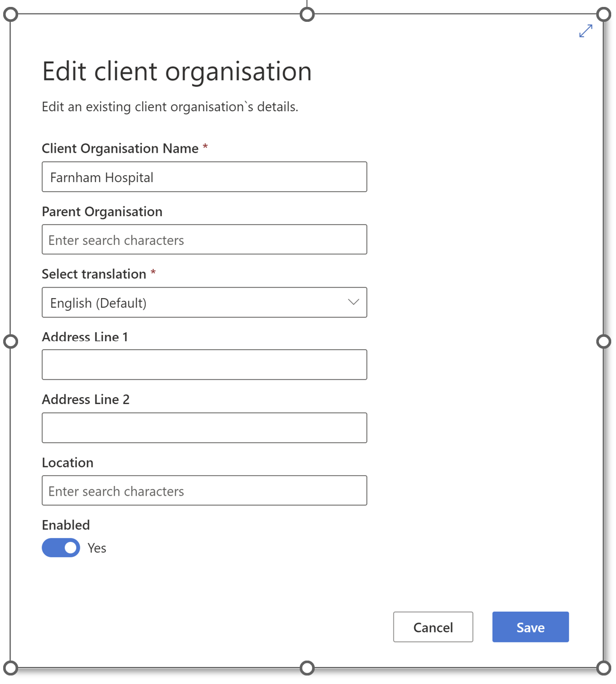This screenshot has height=684, width=616.
Task: Click the 'Enabled' label
Action: [66, 525]
